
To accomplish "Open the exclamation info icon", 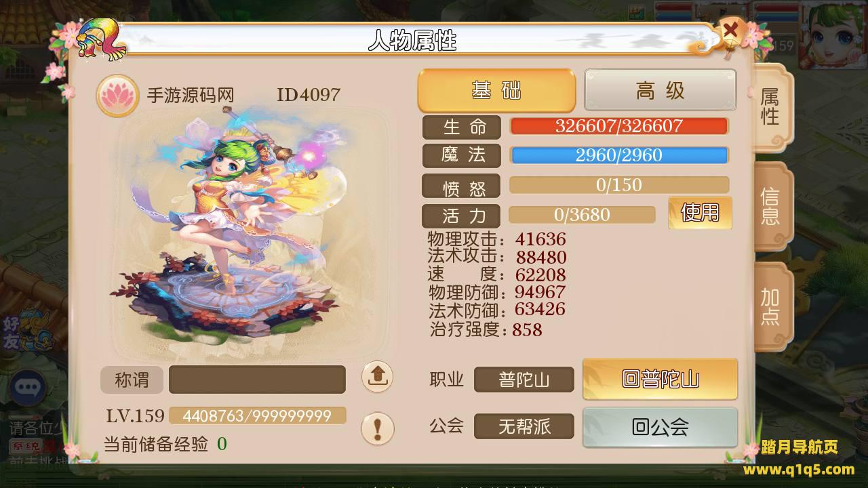I will pyautogui.click(x=377, y=428).
